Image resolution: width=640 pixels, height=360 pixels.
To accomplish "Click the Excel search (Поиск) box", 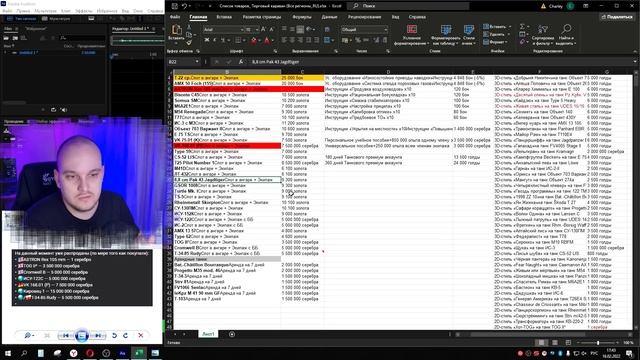I will [x=408, y=6].
